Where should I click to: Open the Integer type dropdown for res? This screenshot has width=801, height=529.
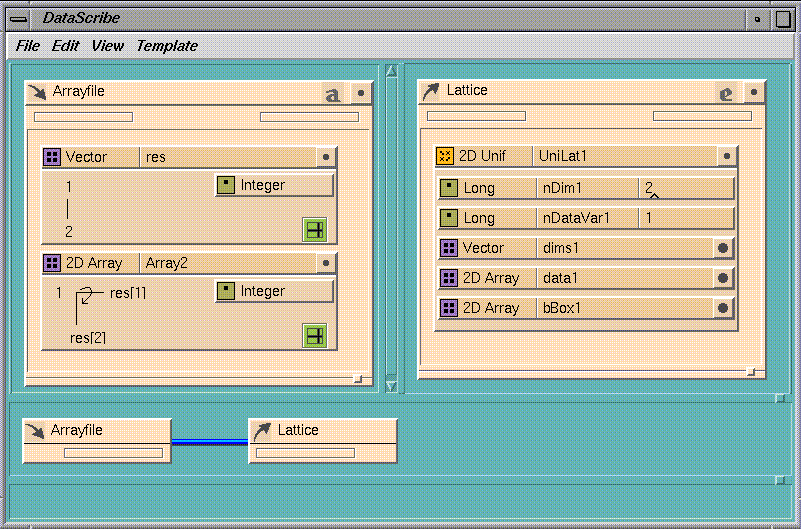pos(274,185)
